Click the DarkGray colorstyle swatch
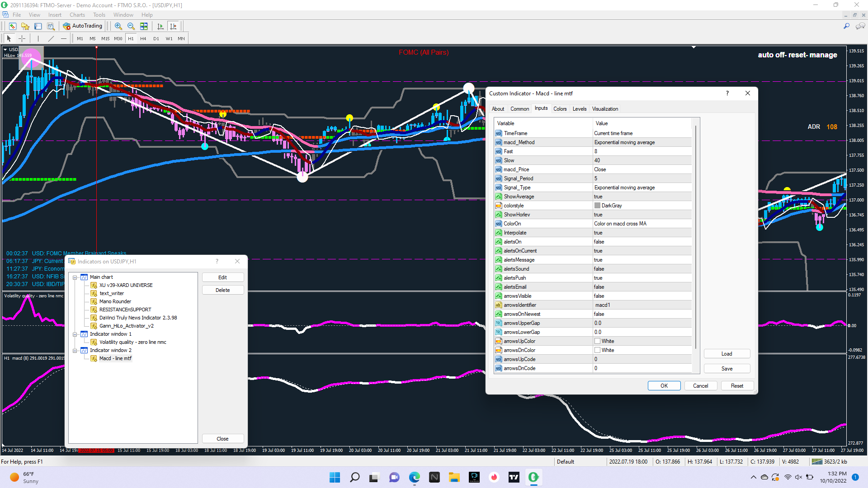Screen dimensions: 868x488 (x=597, y=206)
